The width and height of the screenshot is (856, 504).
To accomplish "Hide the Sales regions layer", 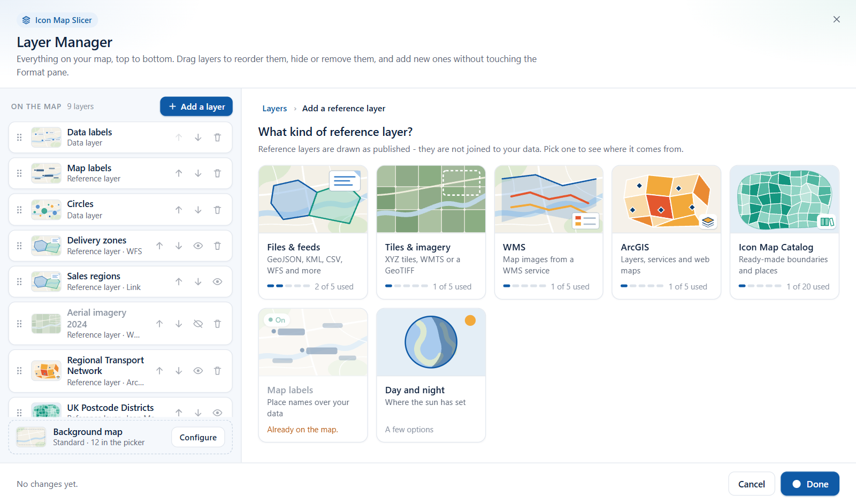I will (217, 281).
